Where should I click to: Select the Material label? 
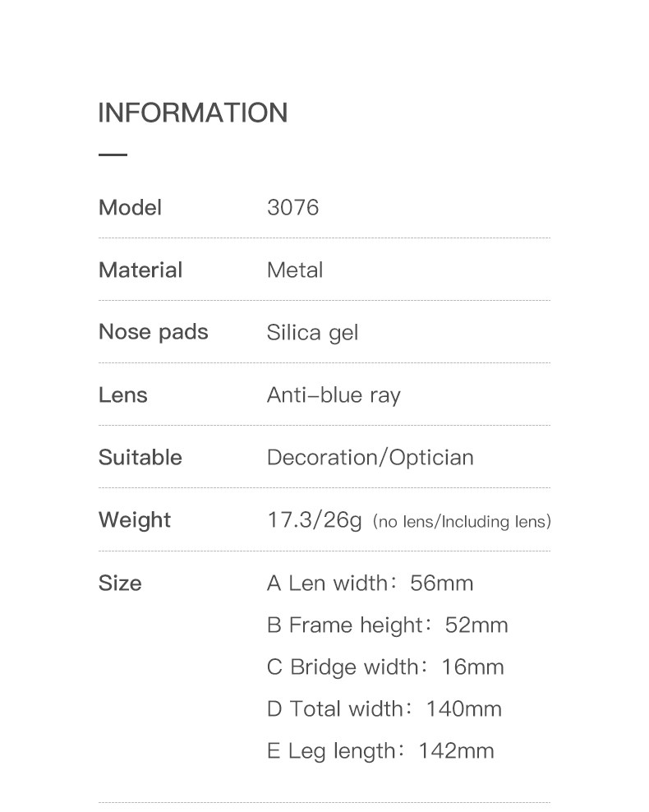pyautogui.click(x=140, y=270)
